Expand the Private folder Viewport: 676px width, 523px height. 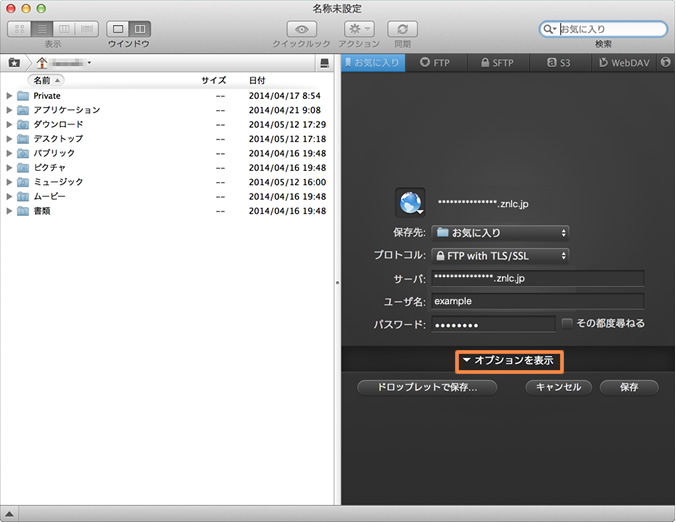point(9,96)
